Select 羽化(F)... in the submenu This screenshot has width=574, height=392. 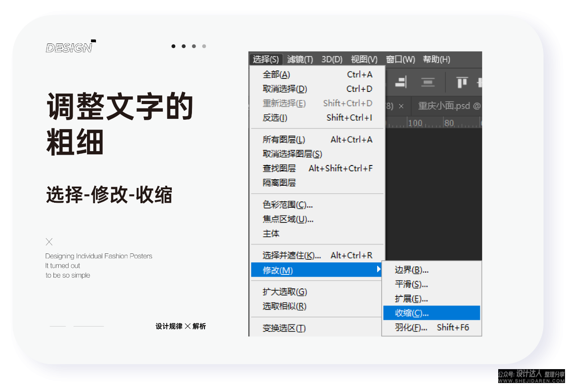pyautogui.click(x=432, y=327)
